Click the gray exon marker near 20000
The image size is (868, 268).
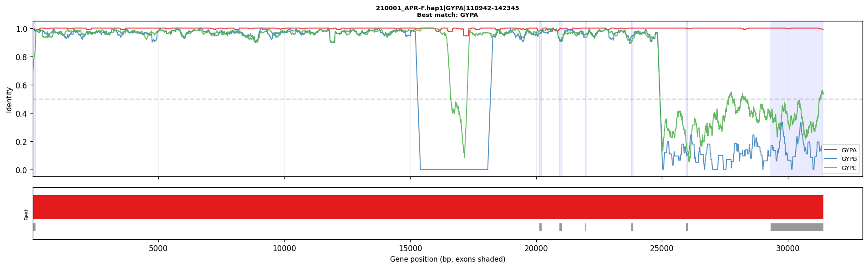[x=540, y=227]
